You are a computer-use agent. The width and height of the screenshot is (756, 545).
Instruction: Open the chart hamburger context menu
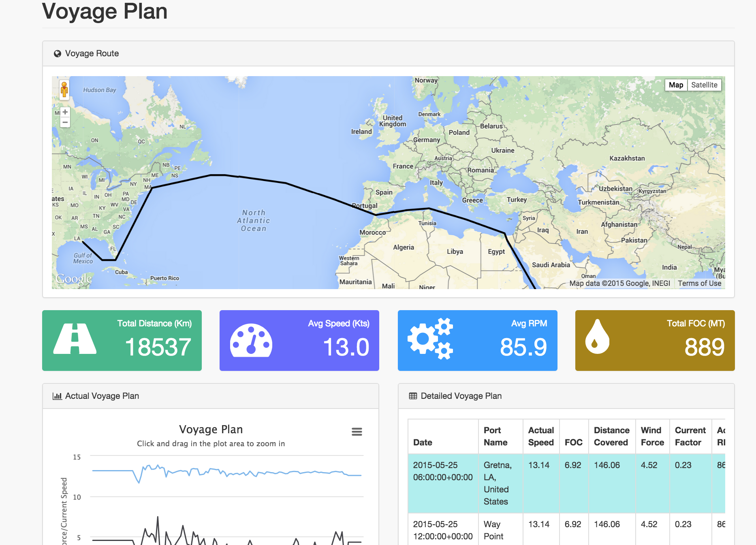357,432
